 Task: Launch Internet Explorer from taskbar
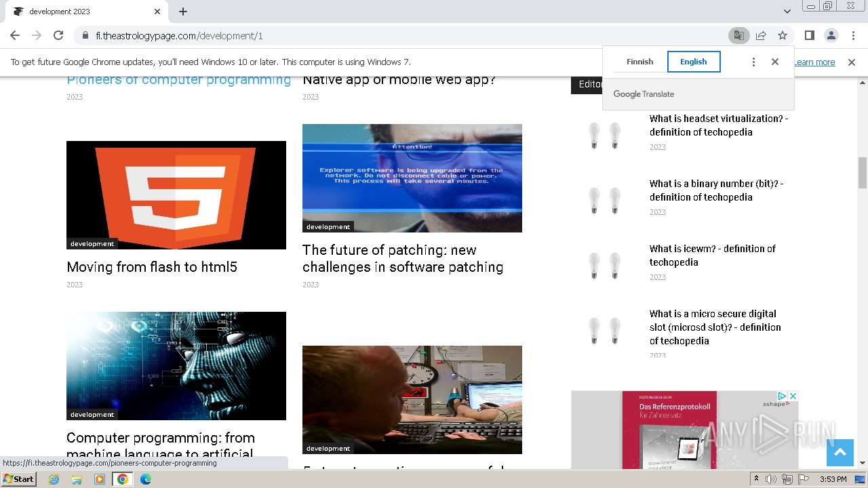pyautogui.click(x=54, y=479)
